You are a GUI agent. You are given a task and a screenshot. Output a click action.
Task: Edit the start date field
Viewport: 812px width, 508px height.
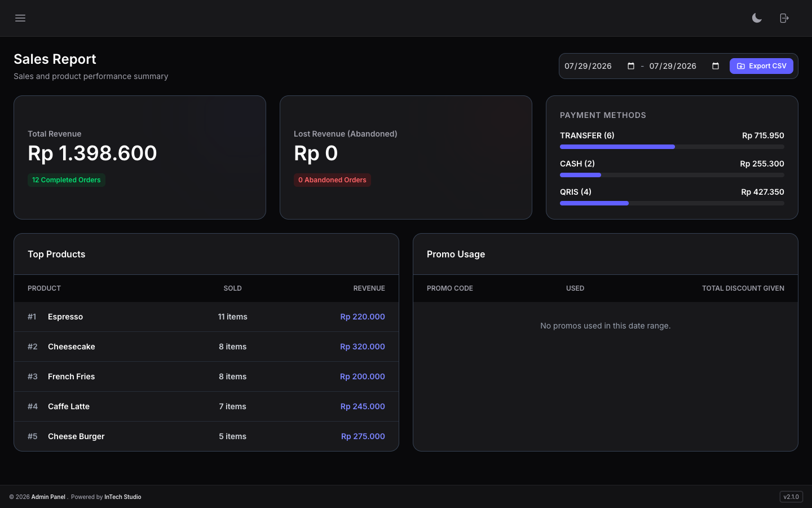pos(600,66)
